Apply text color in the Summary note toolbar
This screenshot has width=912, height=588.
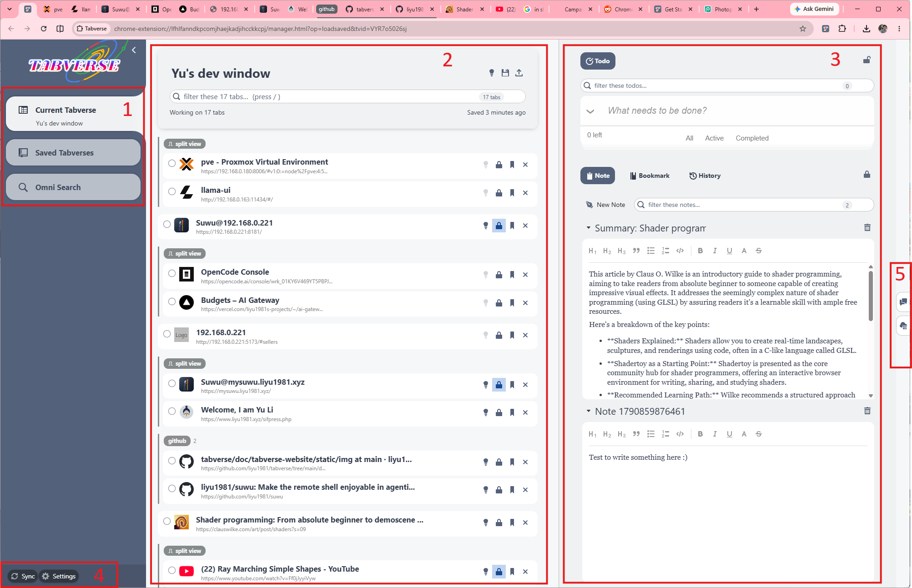click(744, 251)
